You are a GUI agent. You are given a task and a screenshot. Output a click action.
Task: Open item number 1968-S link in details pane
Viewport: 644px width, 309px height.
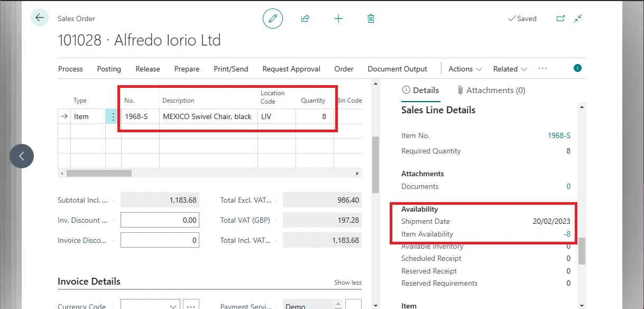click(x=559, y=135)
